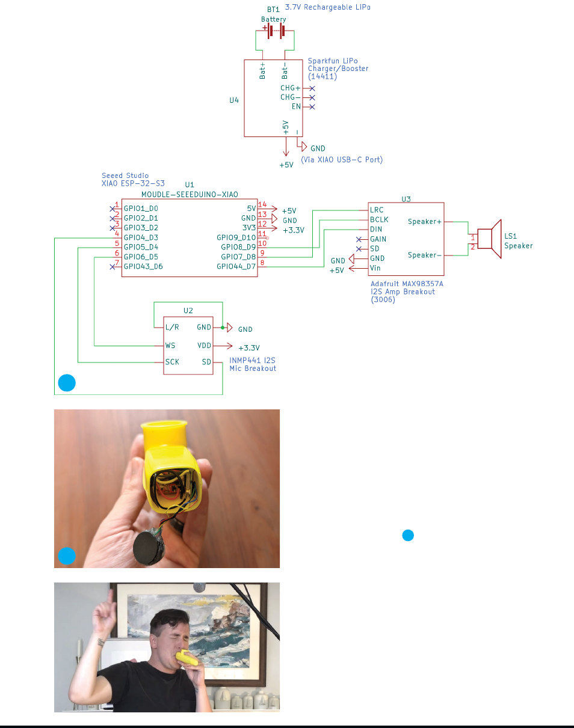Click the 'BCLK' pin on the amp

coord(379,219)
